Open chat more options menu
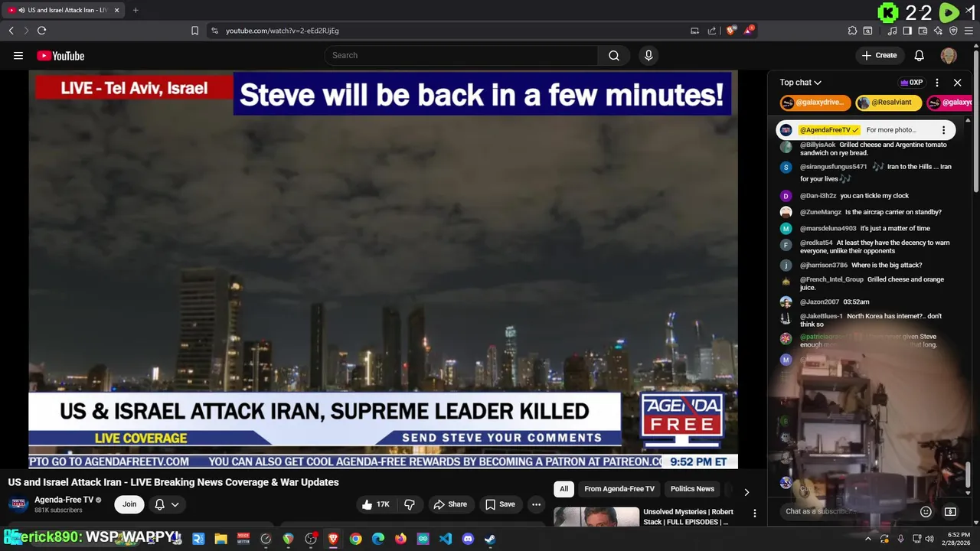 (x=937, y=83)
